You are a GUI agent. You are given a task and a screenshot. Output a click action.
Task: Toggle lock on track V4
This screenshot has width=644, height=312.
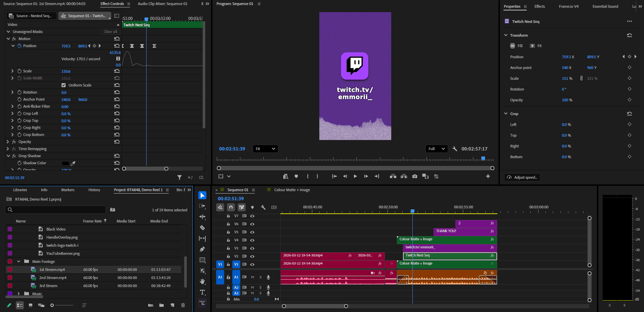(228, 240)
